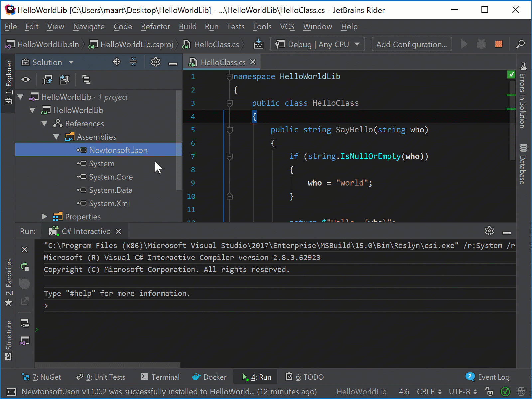Image resolution: width=532 pixels, height=399 pixels.
Task: Click the Add Configuration button
Action: [x=411, y=44]
